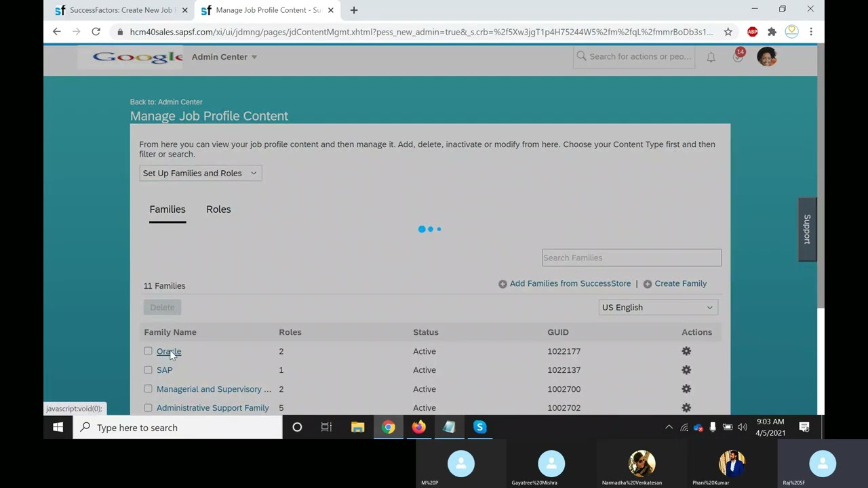Viewport: 868px width, 488px height.
Task: Go back in browser history
Action: (x=56, y=32)
